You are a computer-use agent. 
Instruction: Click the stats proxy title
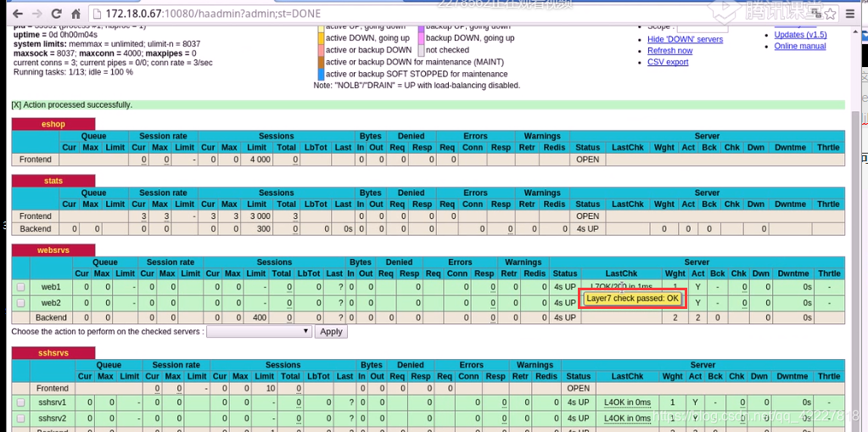53,181
